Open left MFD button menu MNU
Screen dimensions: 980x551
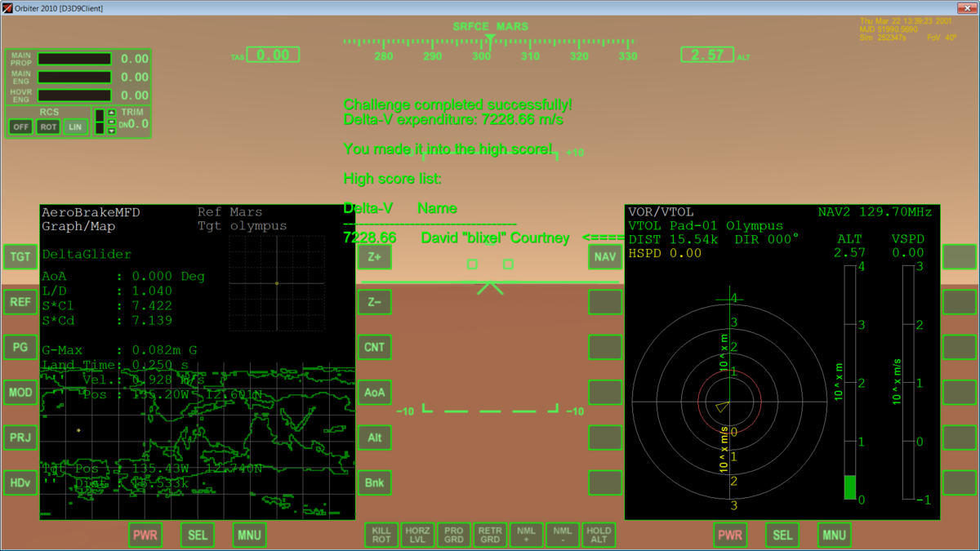pos(249,535)
